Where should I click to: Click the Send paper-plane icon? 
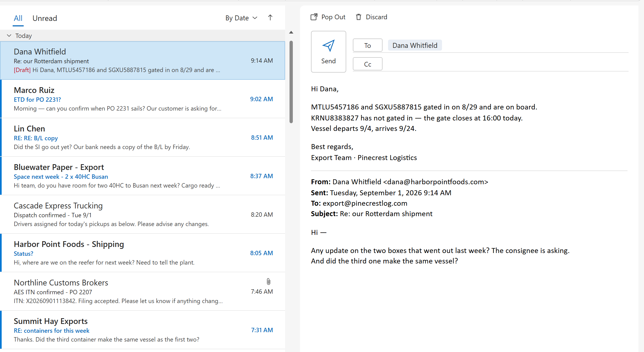pyautogui.click(x=328, y=46)
